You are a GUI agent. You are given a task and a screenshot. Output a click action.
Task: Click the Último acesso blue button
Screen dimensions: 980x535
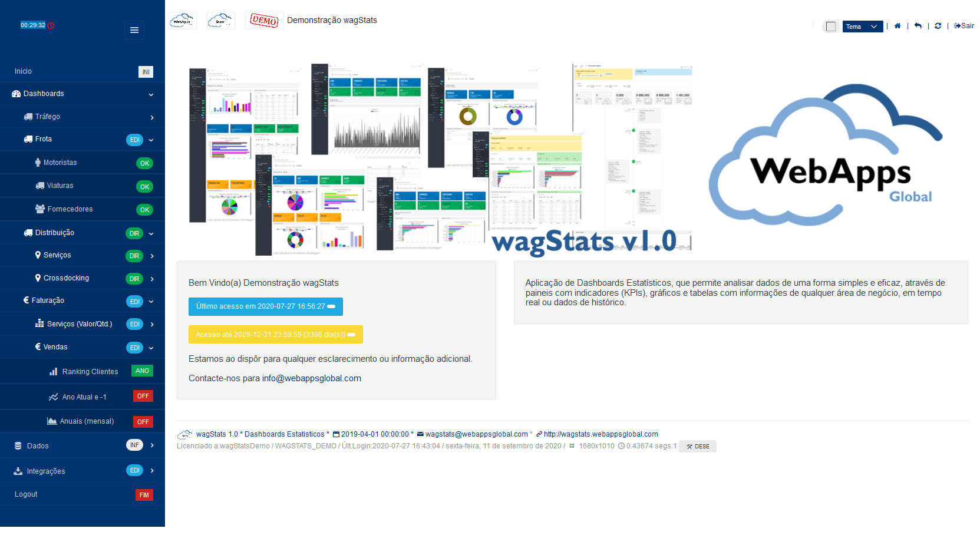(x=266, y=306)
